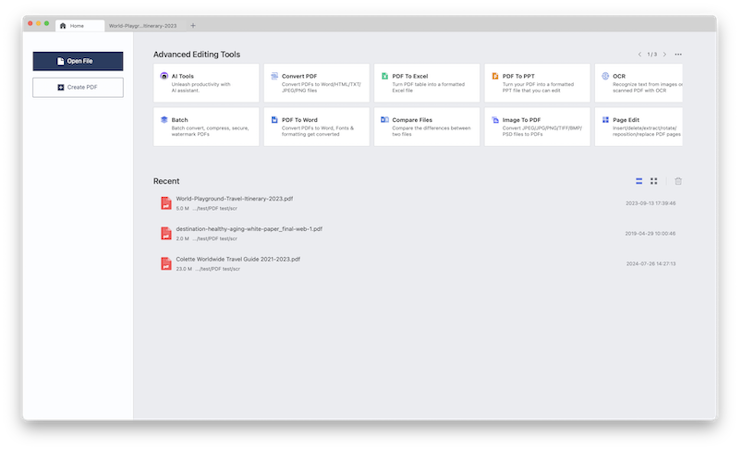The width and height of the screenshot is (739, 450).
Task: Open the more options ellipsis menu
Action: pos(678,55)
